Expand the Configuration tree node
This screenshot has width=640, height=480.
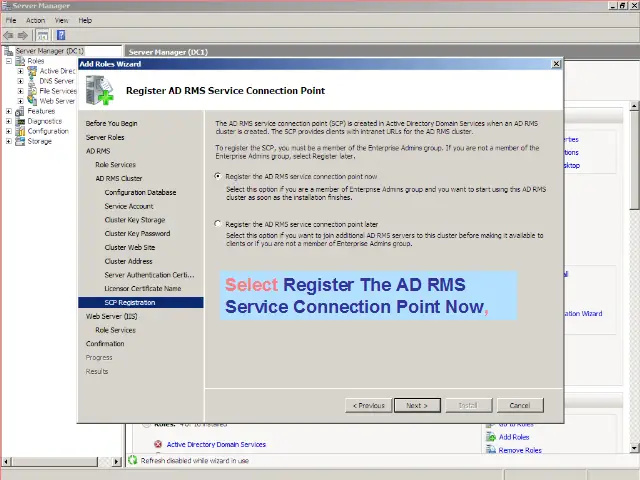9,131
